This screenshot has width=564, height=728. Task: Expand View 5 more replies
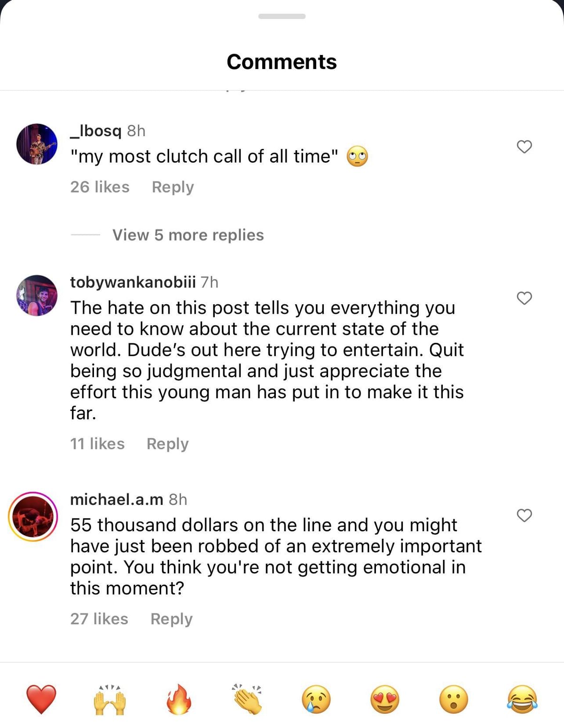[x=188, y=235]
